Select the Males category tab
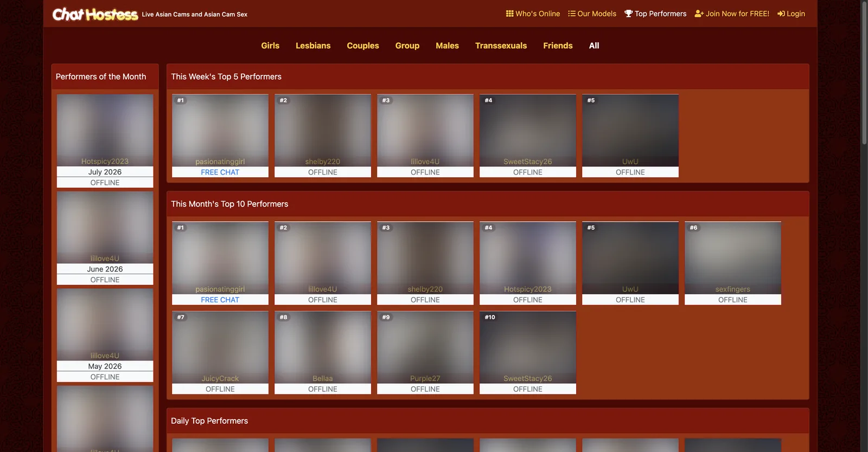This screenshot has width=868, height=452. pos(447,46)
